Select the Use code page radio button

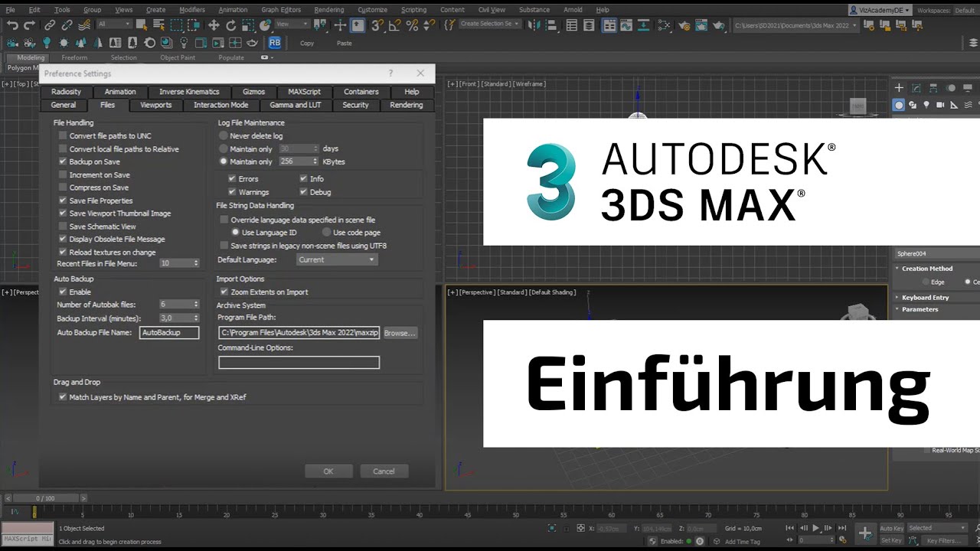327,232
